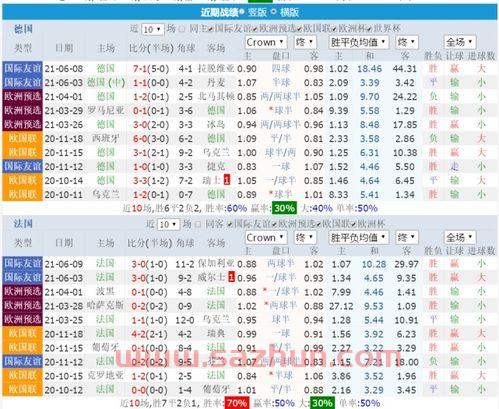Open Crown bookmaker dropdown in Germany section
Image resolution: width=499 pixels, height=409 pixels.
pyautogui.click(x=266, y=42)
